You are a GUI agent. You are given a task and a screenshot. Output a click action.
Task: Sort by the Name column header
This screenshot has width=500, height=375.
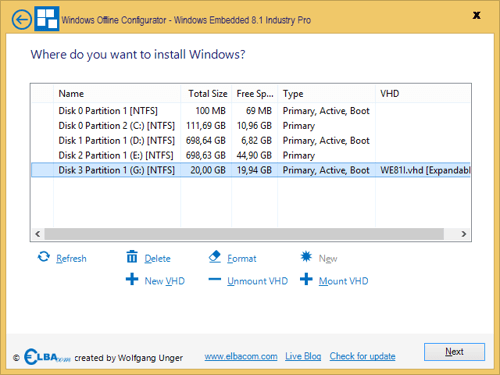(117, 94)
